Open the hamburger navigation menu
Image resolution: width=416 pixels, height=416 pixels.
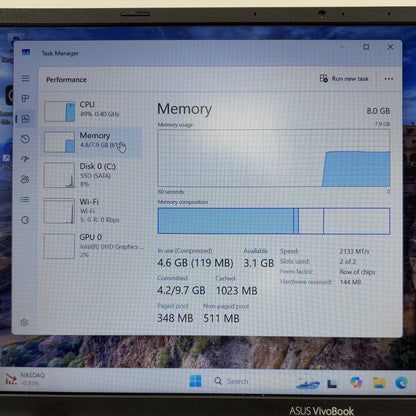tap(25, 78)
